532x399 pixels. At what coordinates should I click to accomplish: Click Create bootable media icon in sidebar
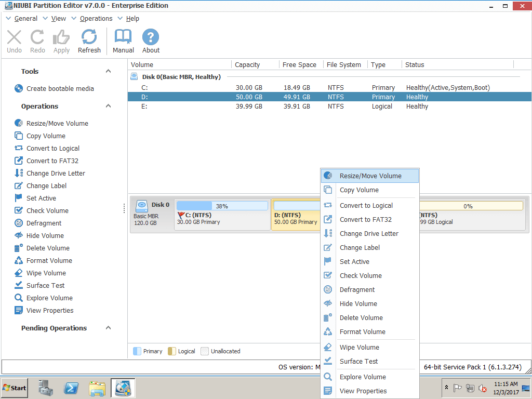(x=19, y=88)
